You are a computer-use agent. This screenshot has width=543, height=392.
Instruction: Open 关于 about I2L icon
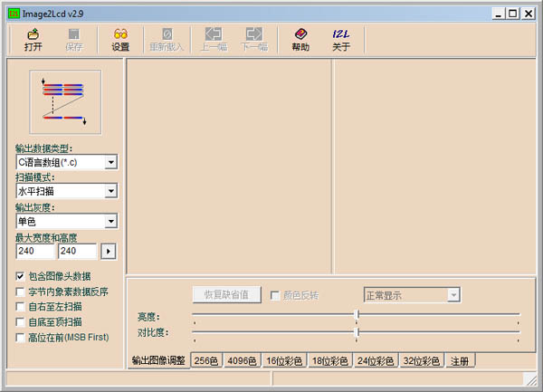pos(341,40)
